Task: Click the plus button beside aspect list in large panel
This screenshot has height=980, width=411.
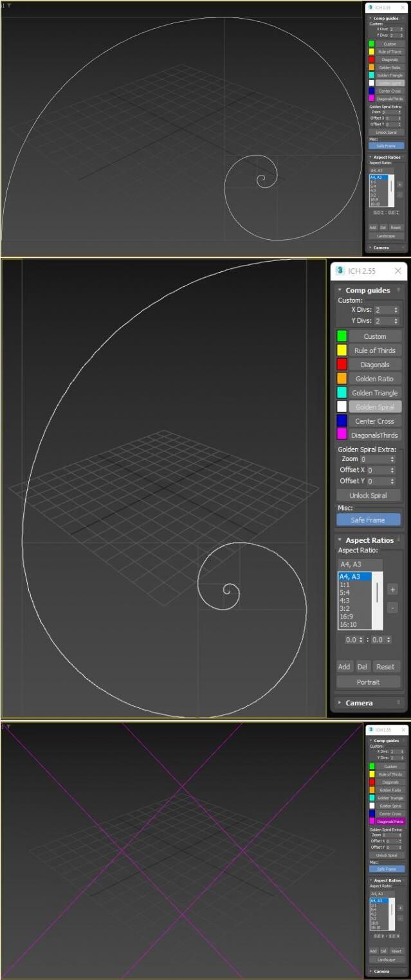Action: coord(392,589)
